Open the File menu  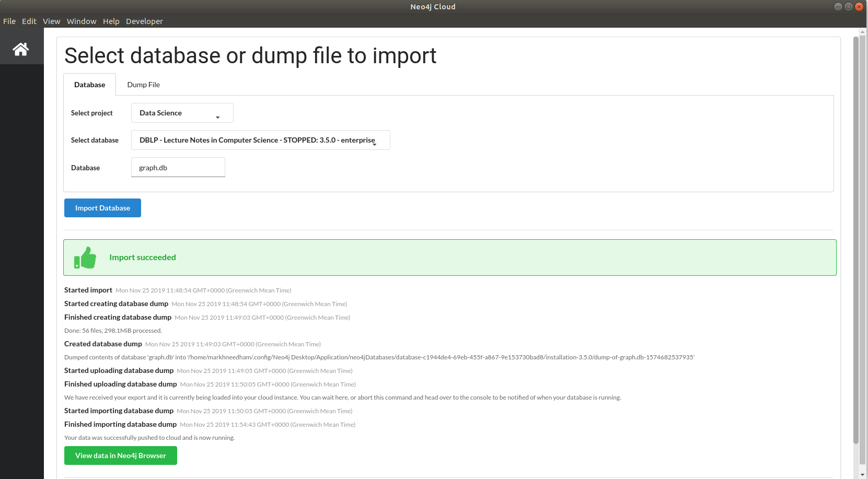click(x=9, y=21)
